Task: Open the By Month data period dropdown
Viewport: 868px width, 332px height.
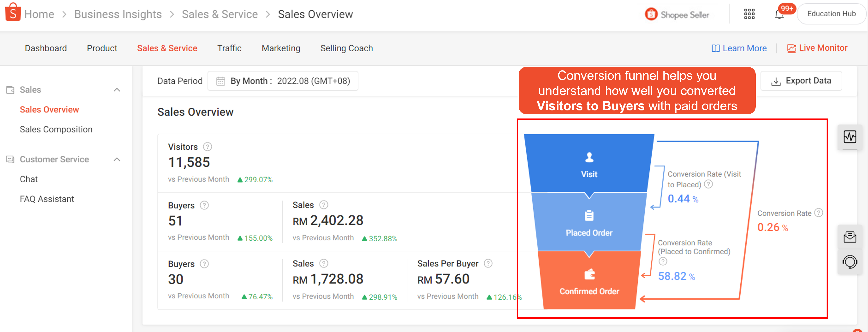Action: tap(283, 81)
